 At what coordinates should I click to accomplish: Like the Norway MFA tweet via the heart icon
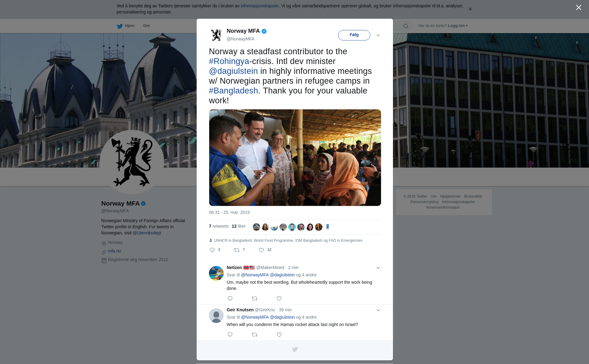261,250
